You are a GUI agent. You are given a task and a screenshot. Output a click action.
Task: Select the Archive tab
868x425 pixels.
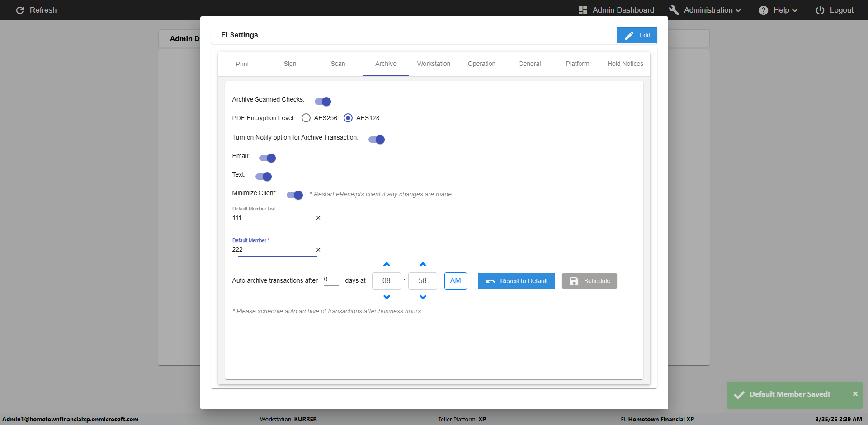[386, 64]
